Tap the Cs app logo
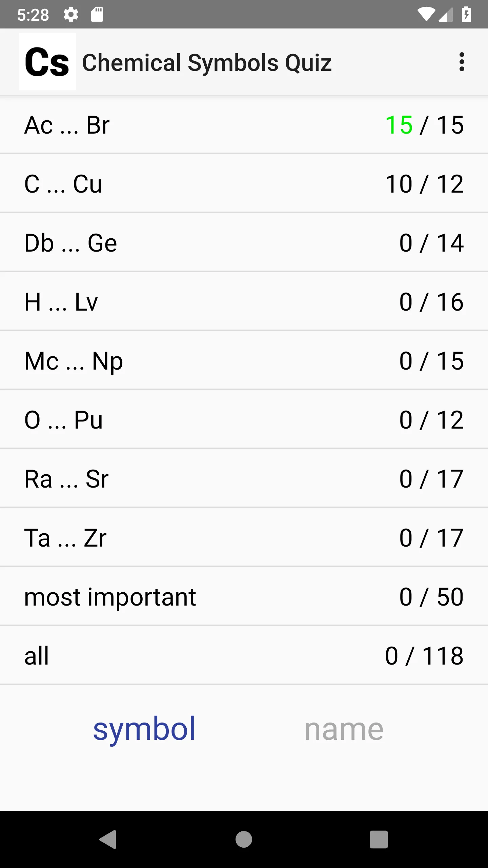This screenshot has width=488, height=868. (x=47, y=62)
